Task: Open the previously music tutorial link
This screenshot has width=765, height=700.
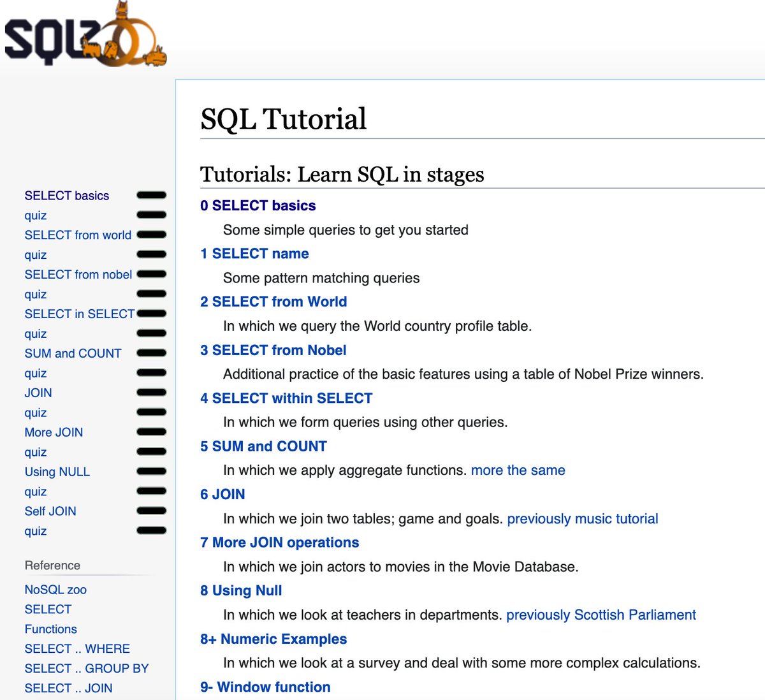Action: pos(582,518)
